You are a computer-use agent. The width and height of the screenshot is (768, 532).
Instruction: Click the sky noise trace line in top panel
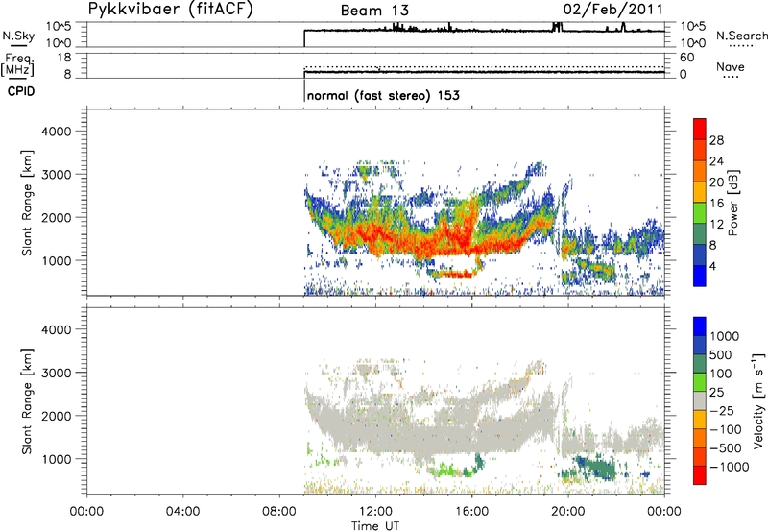tap(484, 31)
